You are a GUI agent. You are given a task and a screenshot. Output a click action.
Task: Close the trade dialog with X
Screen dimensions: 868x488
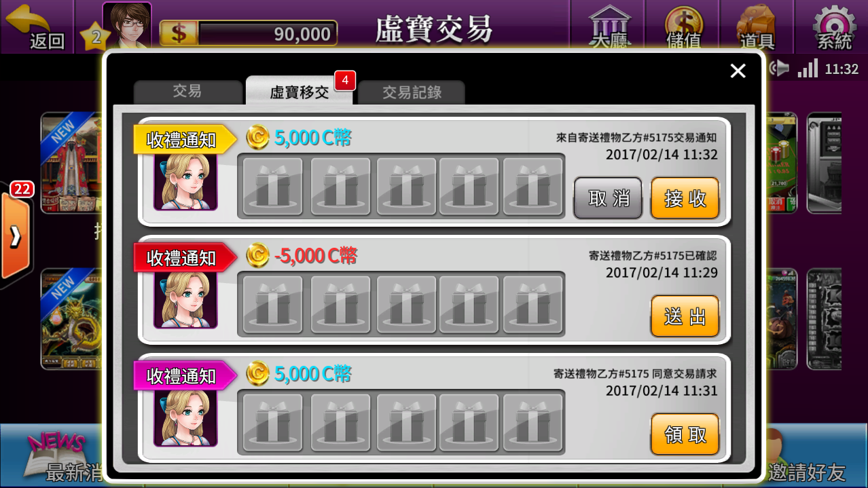(x=738, y=71)
